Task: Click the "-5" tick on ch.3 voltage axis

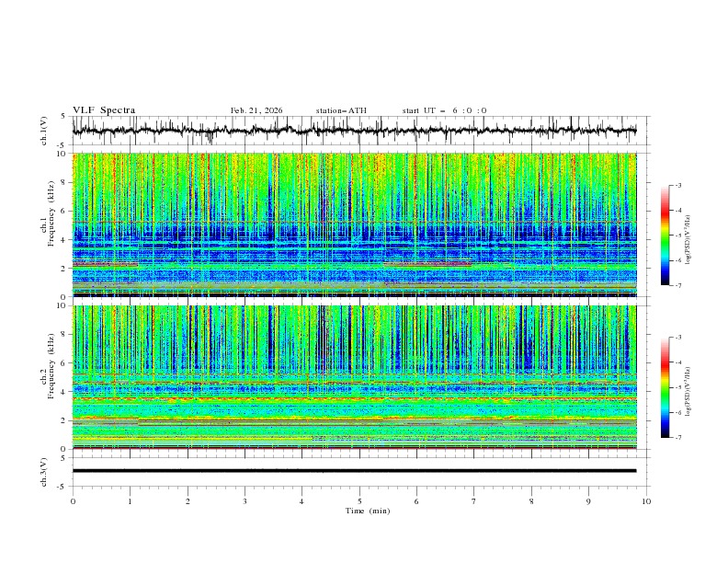Action: pyautogui.click(x=63, y=487)
